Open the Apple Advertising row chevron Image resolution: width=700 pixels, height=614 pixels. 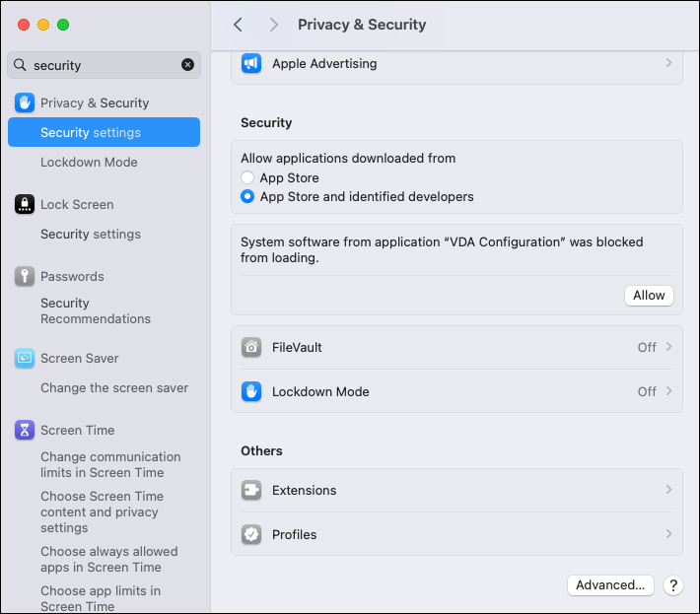(x=668, y=63)
